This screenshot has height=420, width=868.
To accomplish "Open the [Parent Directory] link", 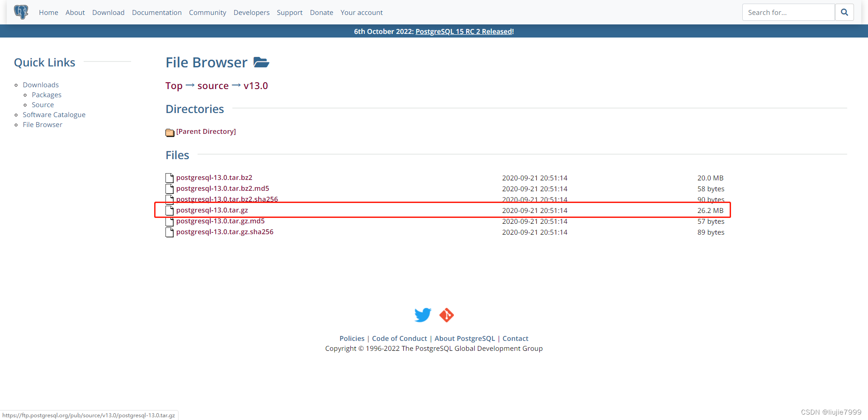I will click(x=206, y=131).
